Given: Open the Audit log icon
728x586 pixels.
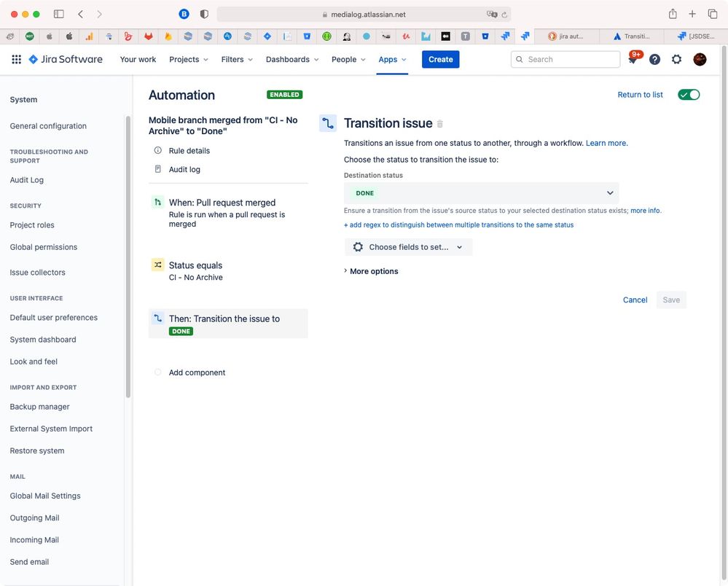Looking at the screenshot, I should (x=157, y=168).
